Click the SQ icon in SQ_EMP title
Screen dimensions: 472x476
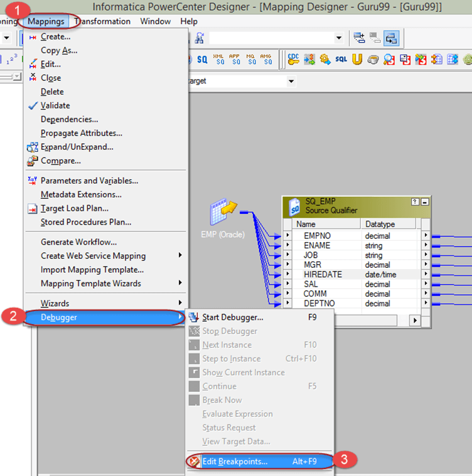point(294,207)
